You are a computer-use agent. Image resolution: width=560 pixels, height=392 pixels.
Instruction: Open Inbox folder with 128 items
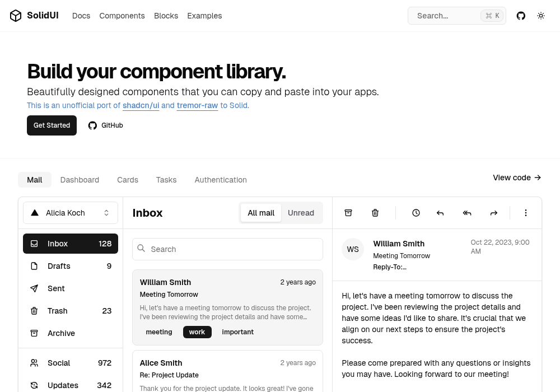(71, 244)
